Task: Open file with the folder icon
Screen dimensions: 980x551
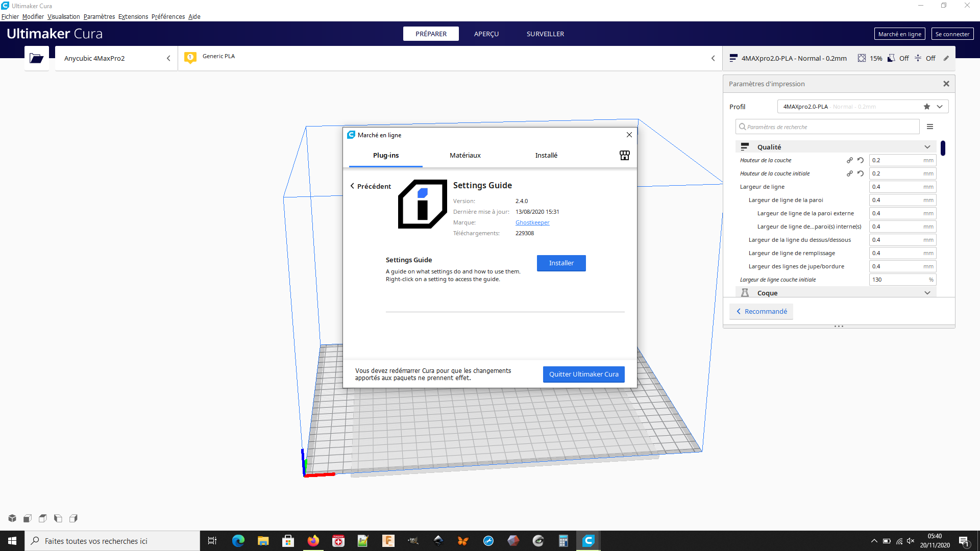Action: (36, 58)
